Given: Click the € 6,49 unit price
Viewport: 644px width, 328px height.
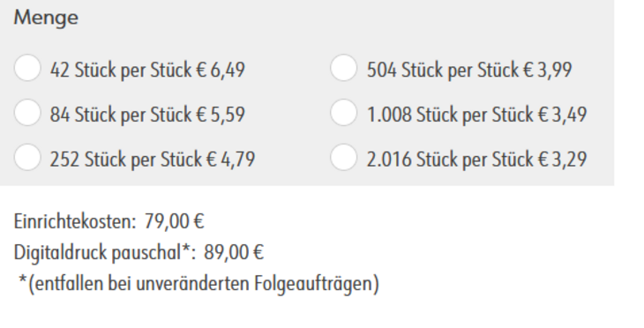Looking at the screenshot, I should tap(221, 71).
